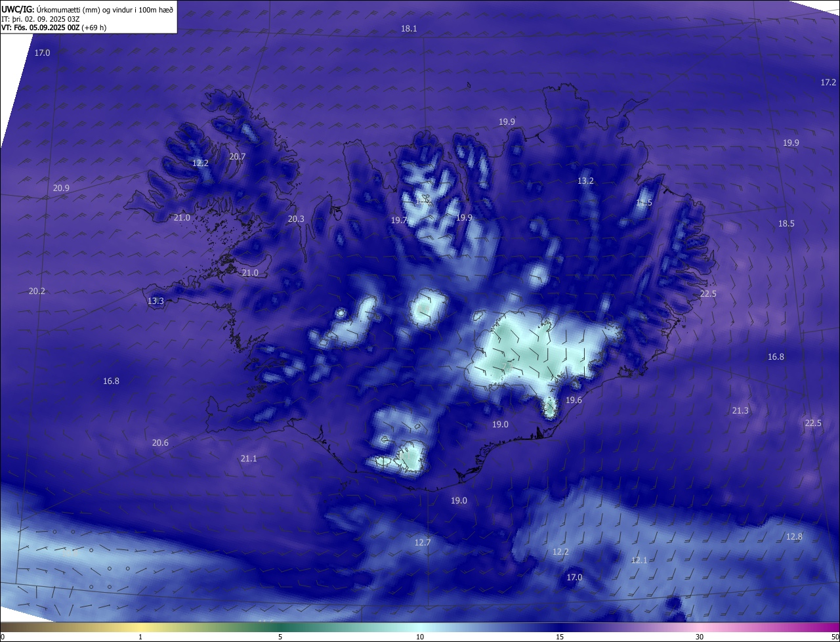The height and width of the screenshot is (642, 840).
Task: Click the '(+69 h)' forecast offset
Action: point(94,28)
